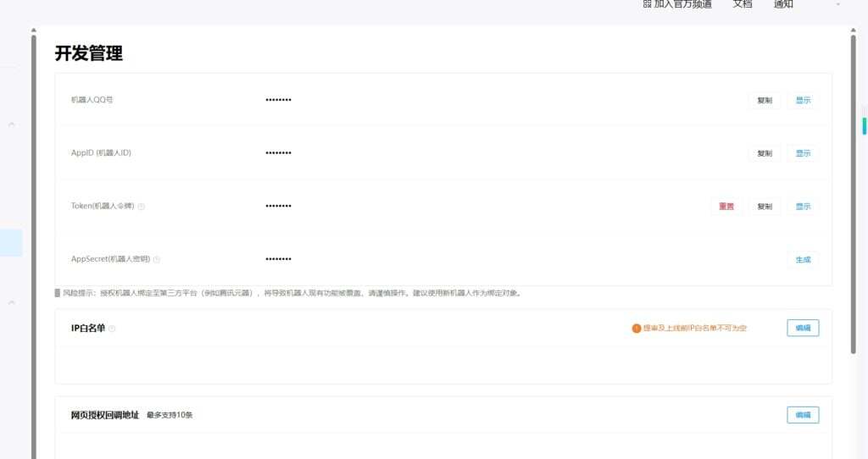Copy the Token using 复制 button

coord(765,207)
